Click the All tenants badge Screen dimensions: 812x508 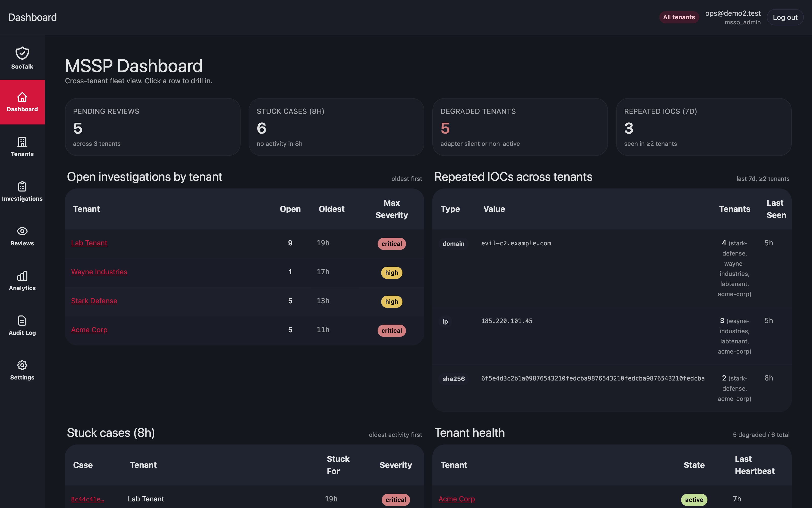[x=679, y=17]
